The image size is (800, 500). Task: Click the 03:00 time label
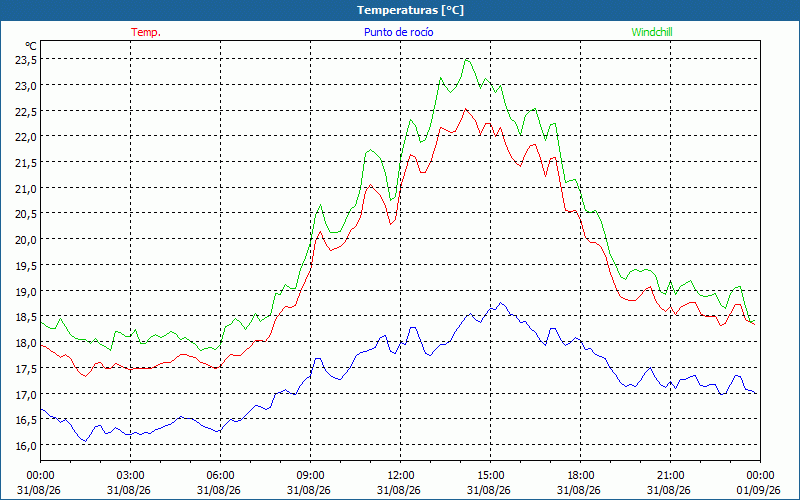130,476
